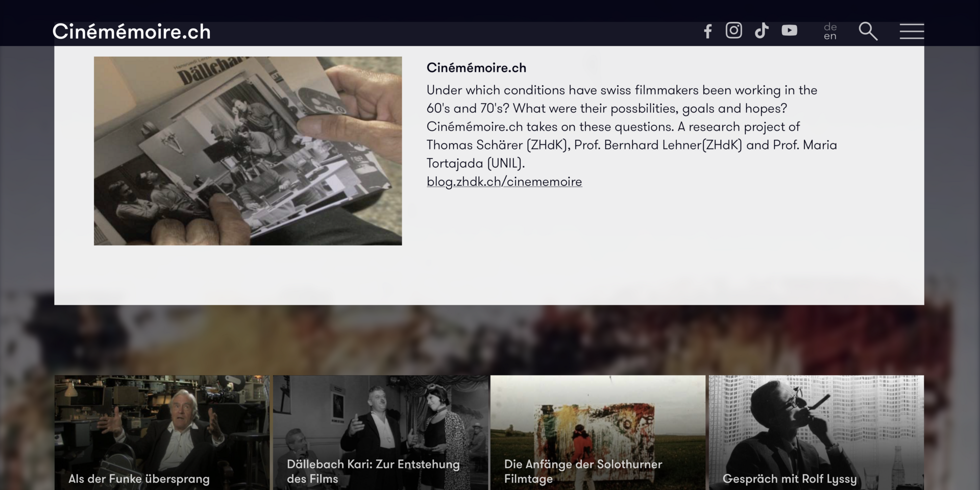Open the hamburger menu
This screenshot has height=490, width=980.
[911, 31]
